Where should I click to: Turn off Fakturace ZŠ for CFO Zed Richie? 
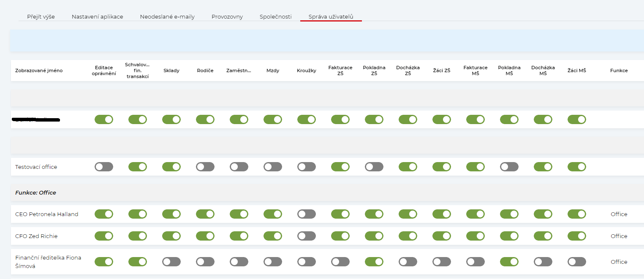tap(340, 236)
